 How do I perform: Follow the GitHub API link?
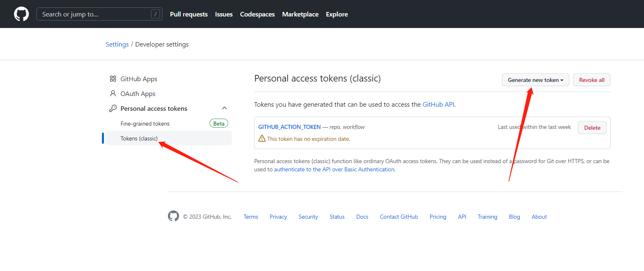coord(438,105)
